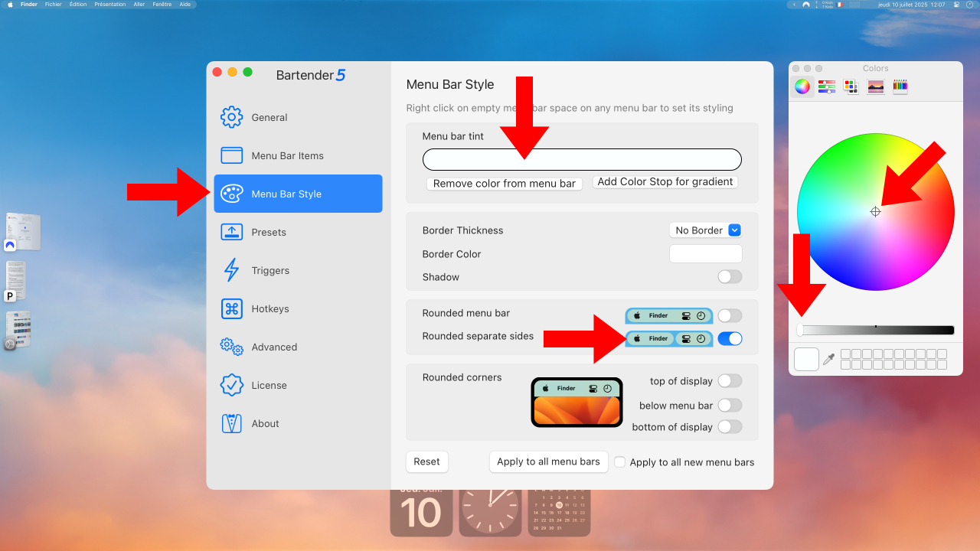Open the Presets section
980x551 pixels.
pyautogui.click(x=298, y=232)
